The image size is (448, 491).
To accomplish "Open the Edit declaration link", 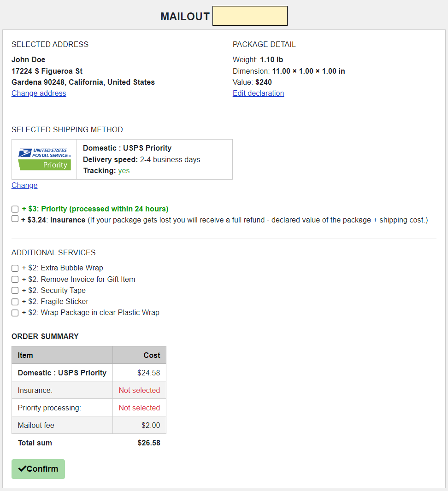I will (x=258, y=93).
